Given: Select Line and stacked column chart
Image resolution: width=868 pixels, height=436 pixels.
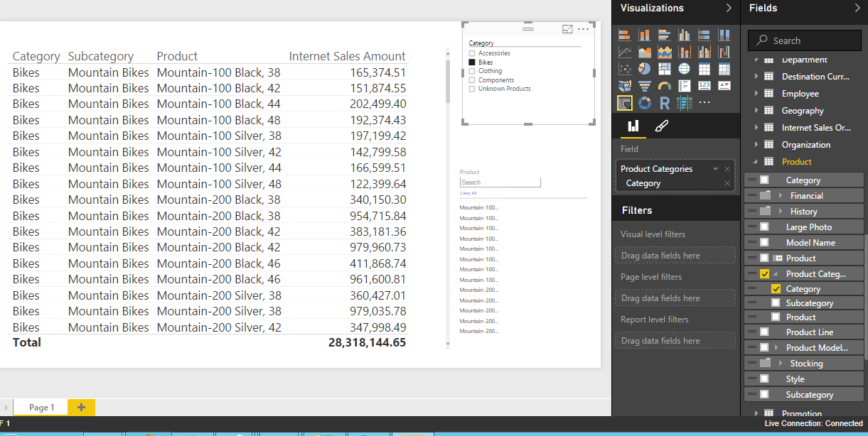Looking at the screenshot, I should [685, 52].
